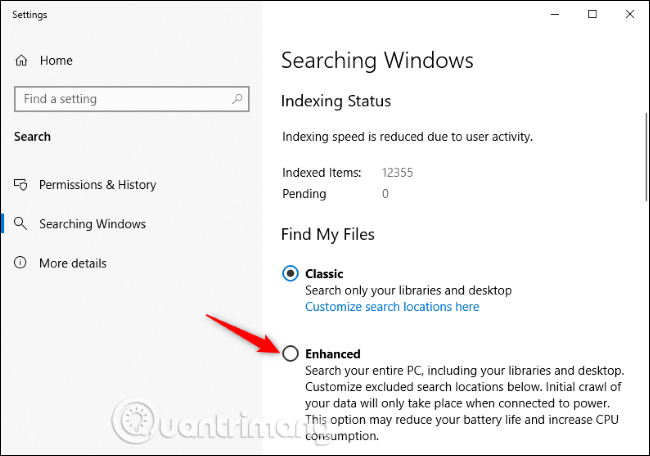Open More details section
Screen dimensions: 650x456
(x=72, y=263)
